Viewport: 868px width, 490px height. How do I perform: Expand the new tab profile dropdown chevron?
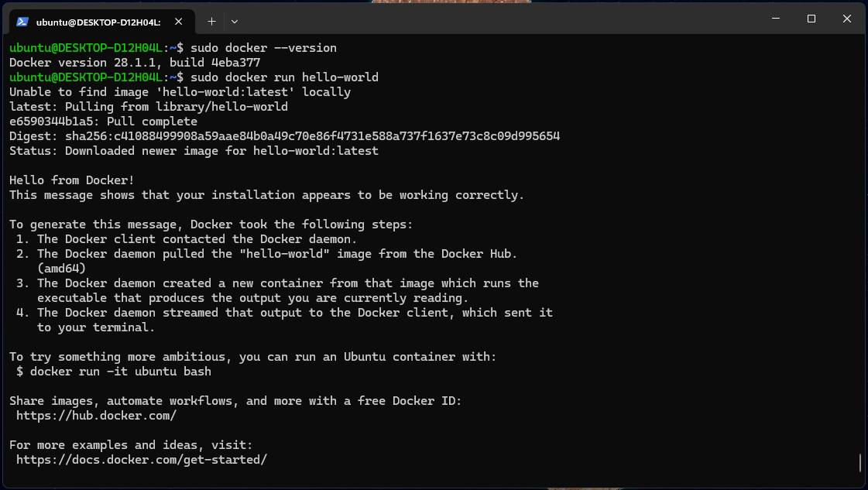click(235, 22)
